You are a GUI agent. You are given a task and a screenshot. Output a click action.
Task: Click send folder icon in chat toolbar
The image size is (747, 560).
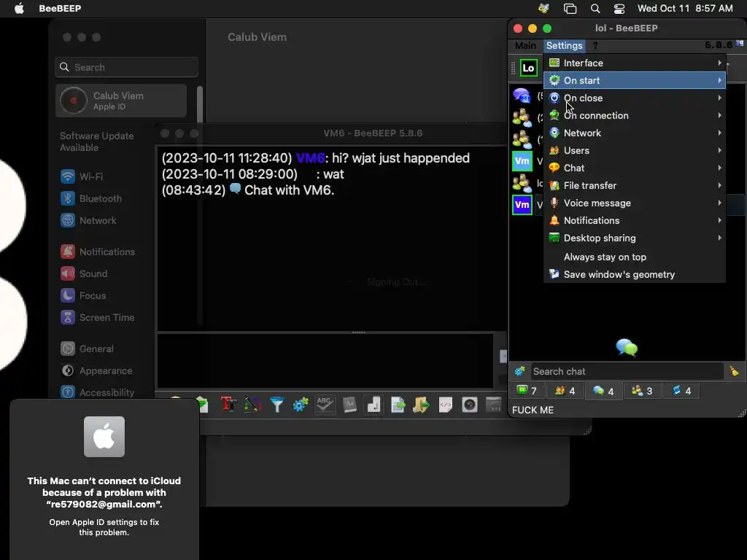coord(421,405)
